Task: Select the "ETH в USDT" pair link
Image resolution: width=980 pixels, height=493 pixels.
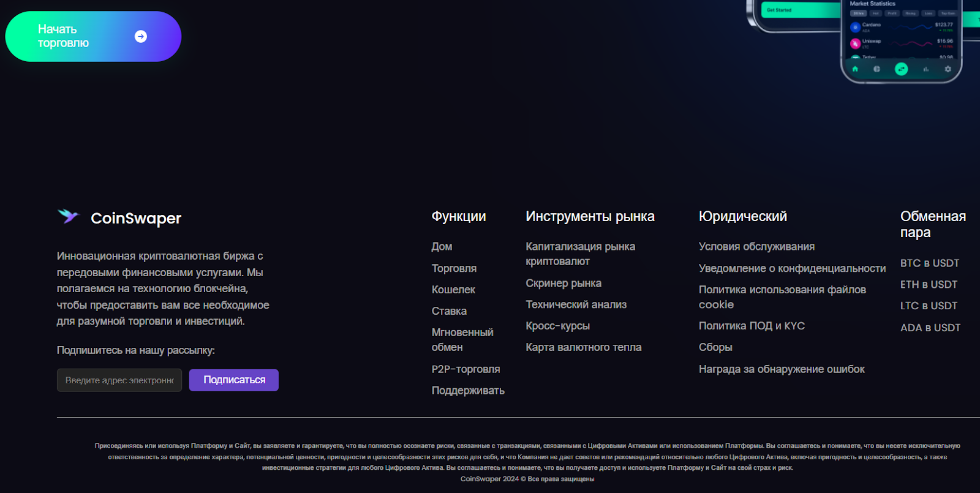Action: click(929, 285)
